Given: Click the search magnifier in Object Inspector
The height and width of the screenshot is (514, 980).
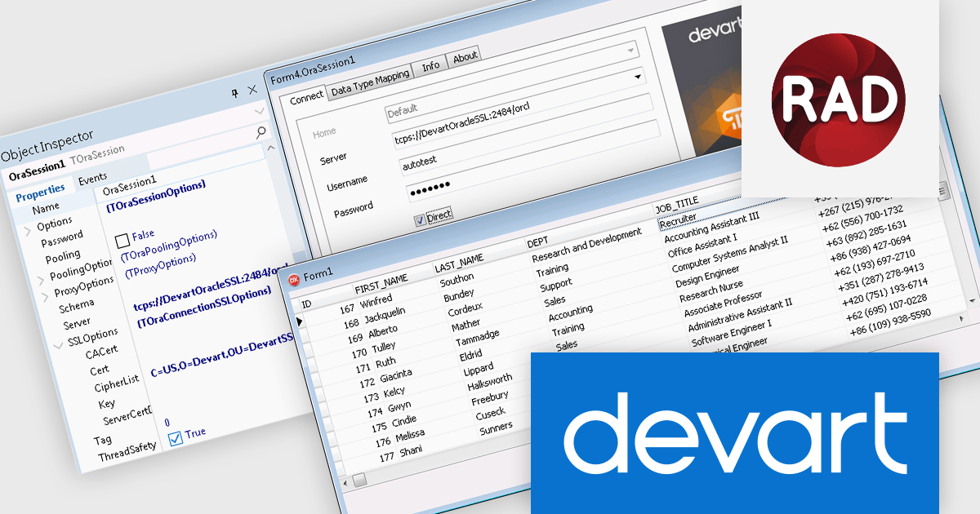Looking at the screenshot, I should 261,131.
